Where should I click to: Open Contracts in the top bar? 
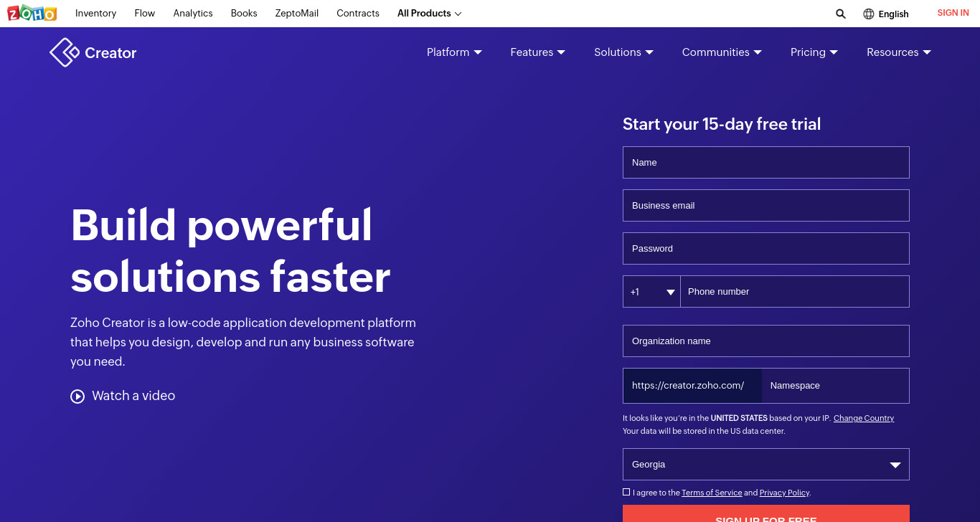[x=358, y=14]
